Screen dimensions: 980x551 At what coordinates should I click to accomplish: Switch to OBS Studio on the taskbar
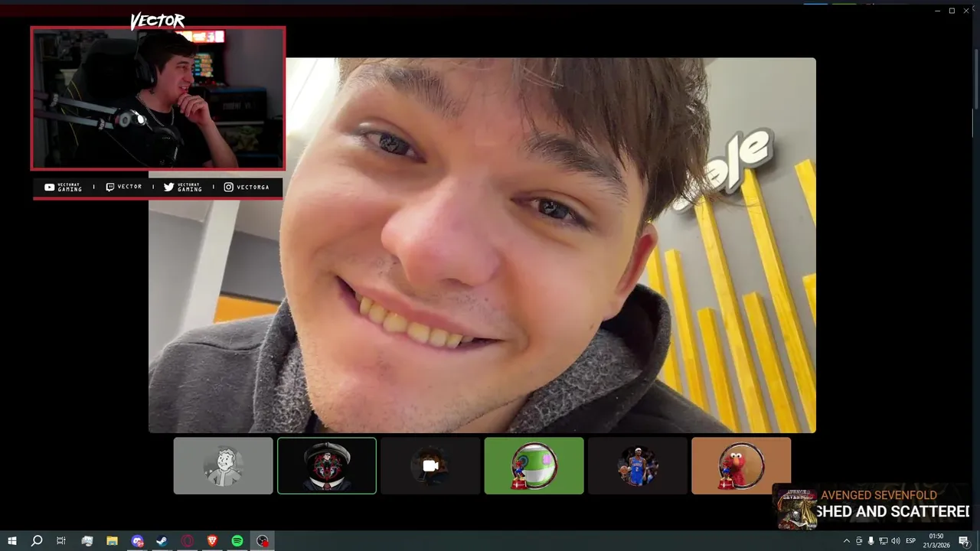click(263, 541)
